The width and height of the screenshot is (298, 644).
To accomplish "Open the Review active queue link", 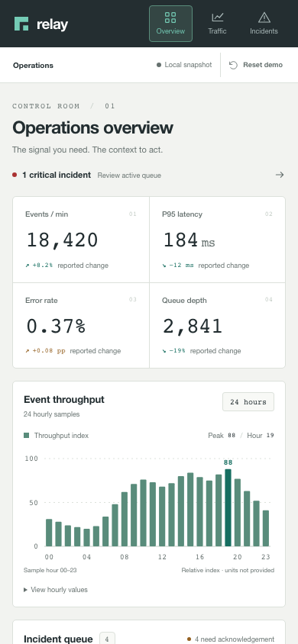I will click(129, 175).
